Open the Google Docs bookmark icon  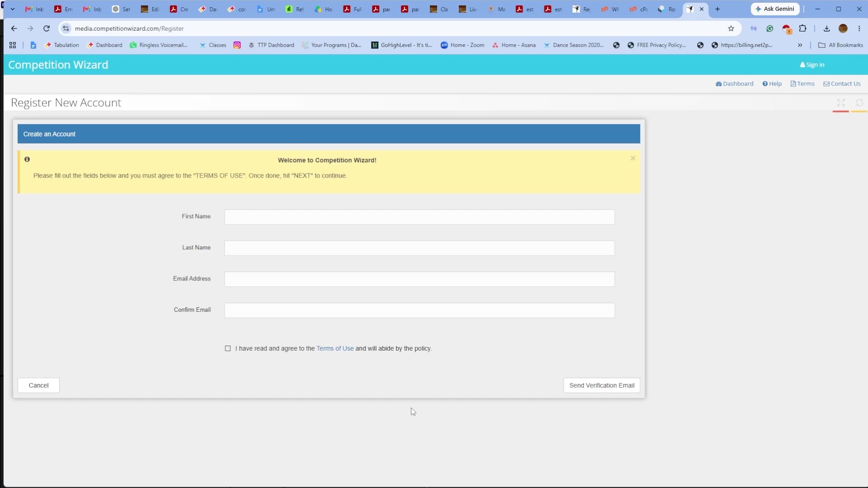point(33,45)
